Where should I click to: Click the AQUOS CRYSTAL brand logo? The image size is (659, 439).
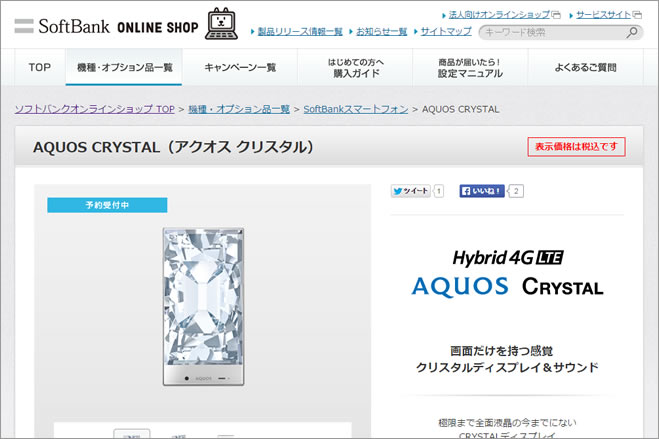(507, 287)
